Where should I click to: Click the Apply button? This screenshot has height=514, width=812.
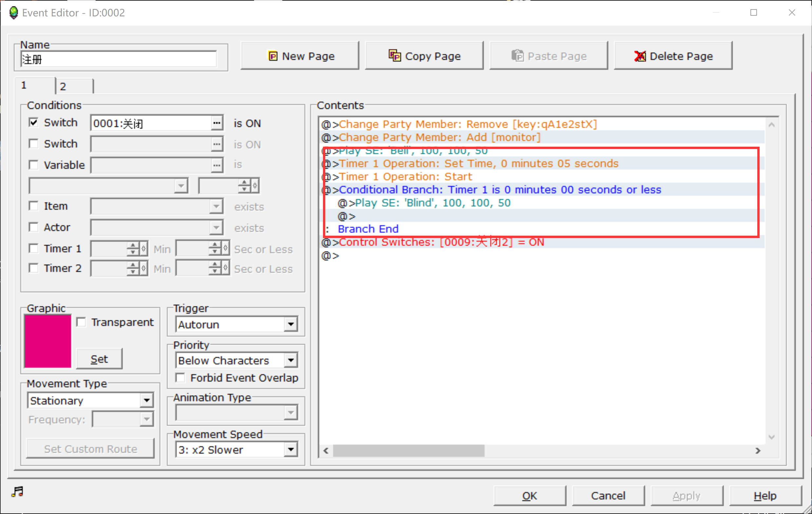(687, 495)
